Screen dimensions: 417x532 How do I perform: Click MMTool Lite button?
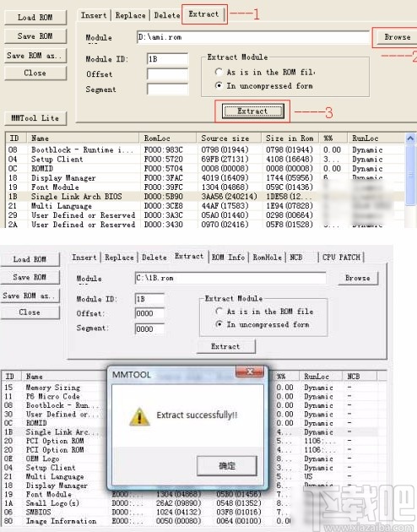click(35, 118)
